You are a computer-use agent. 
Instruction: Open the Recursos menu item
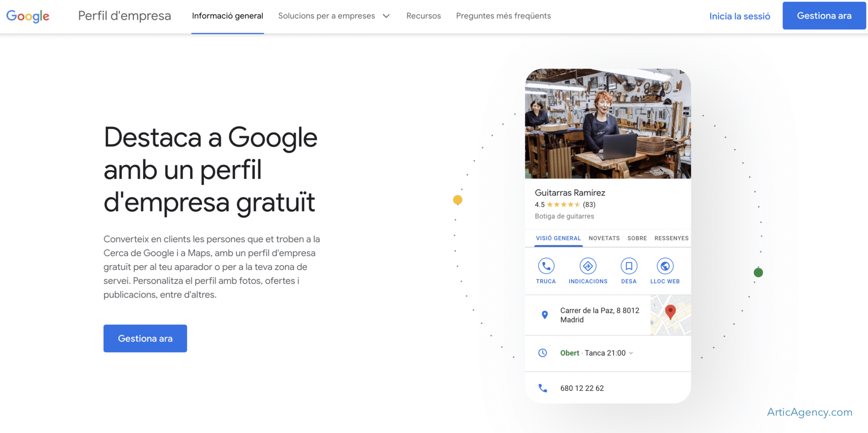coord(423,16)
